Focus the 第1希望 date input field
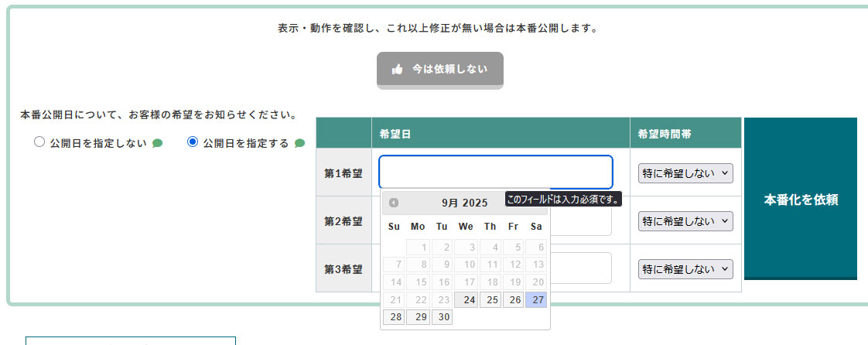The width and height of the screenshot is (868, 345). pos(495,172)
